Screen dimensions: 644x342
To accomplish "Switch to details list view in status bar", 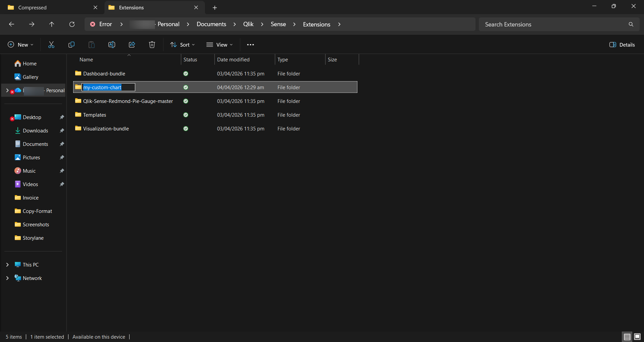I will (627, 337).
